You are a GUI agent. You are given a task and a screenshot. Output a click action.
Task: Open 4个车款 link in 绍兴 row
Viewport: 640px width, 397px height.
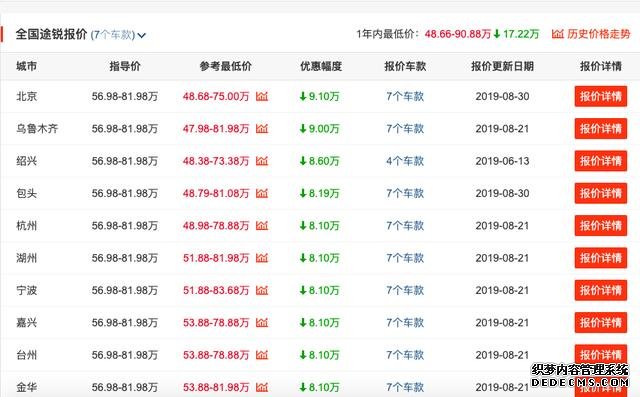405,161
